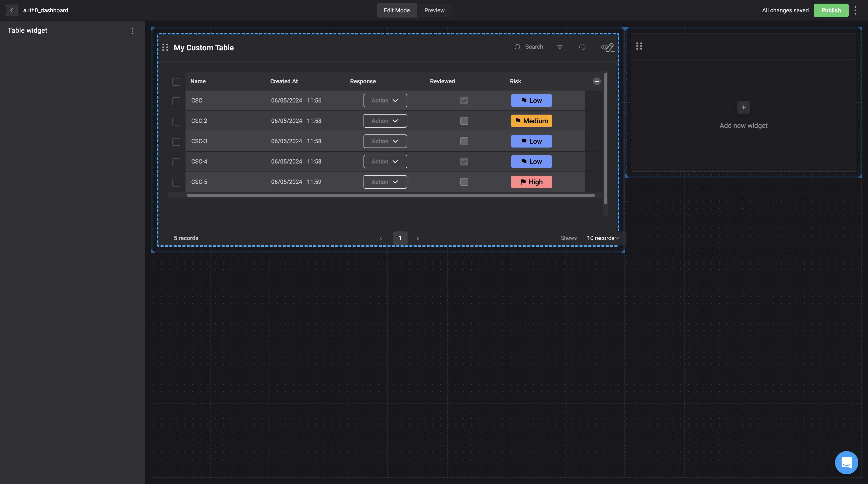Click the Low risk flag for CSC

coord(531,101)
